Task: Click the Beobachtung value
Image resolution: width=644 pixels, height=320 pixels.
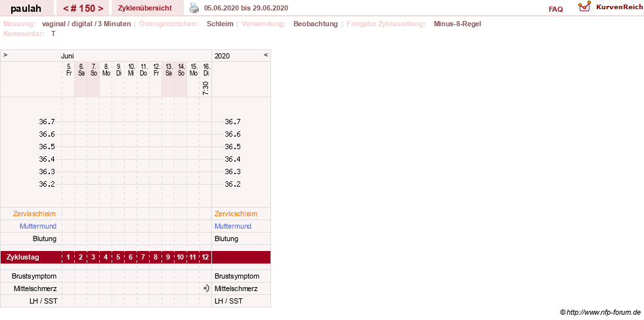Action: point(315,24)
